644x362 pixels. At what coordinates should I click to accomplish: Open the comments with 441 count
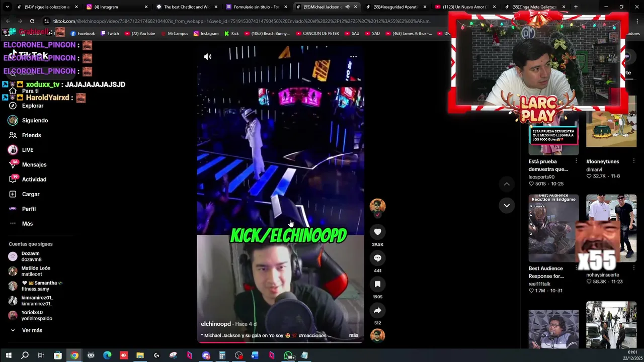tap(377, 258)
